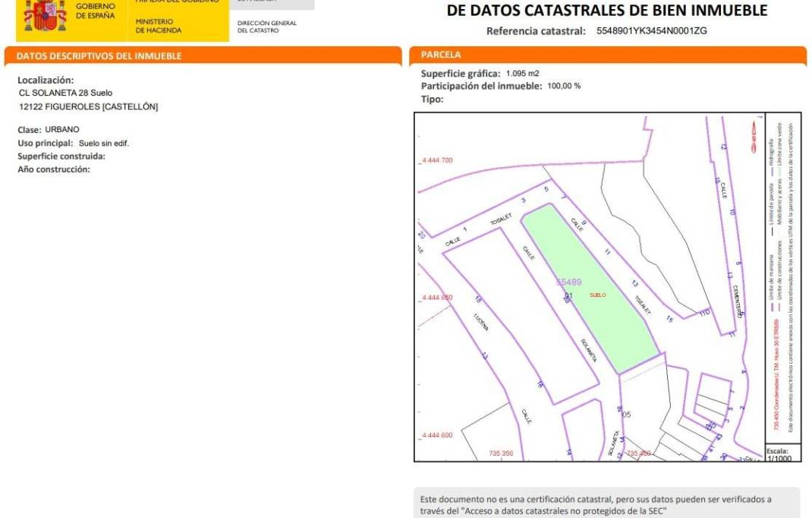Screen dimensions: 812x518
Task: Click the Spanish coat of arms emblem
Action: 45,15
